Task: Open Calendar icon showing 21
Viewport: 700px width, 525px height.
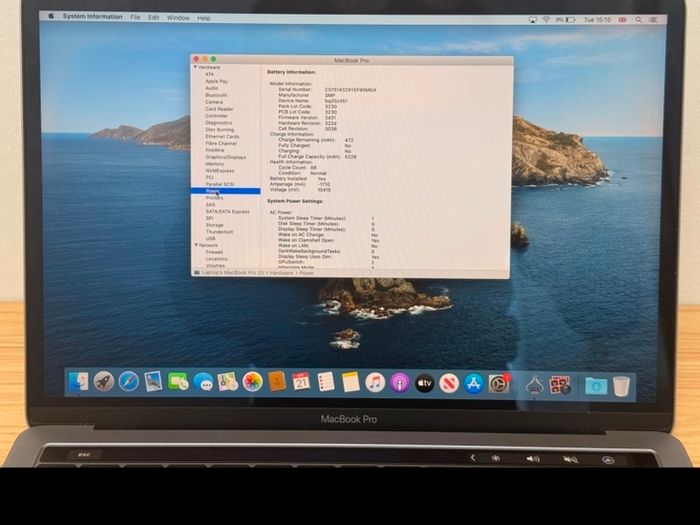Action: [x=301, y=382]
